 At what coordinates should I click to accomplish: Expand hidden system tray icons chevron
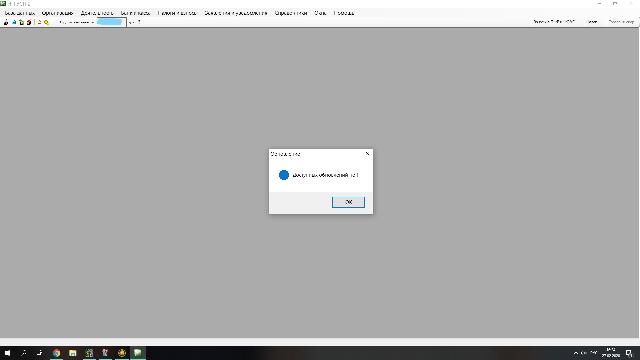click(x=576, y=353)
